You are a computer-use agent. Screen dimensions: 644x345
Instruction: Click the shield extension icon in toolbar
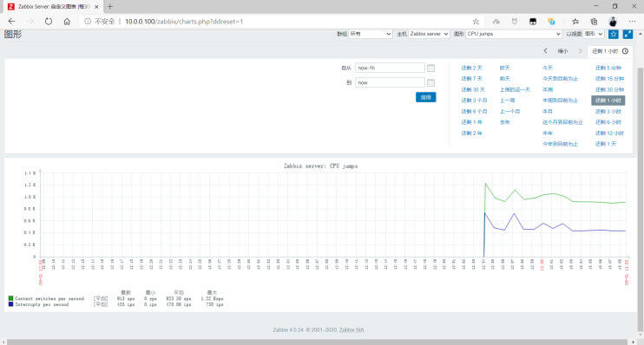(514, 22)
